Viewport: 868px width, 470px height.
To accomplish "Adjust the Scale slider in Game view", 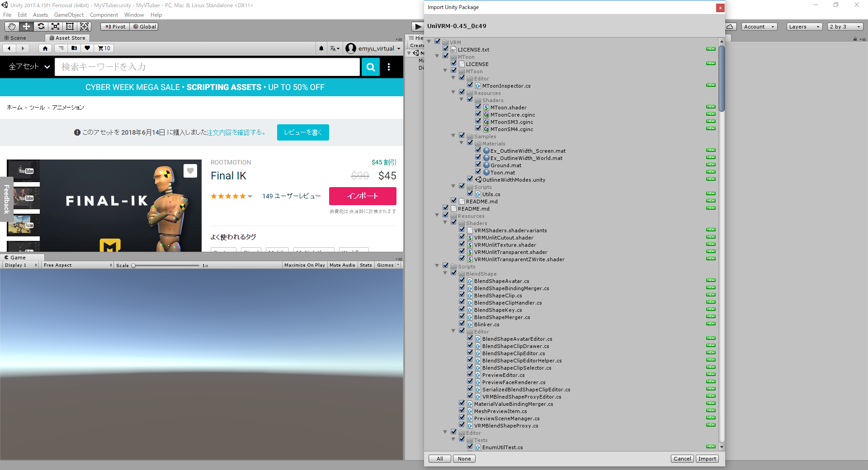I will [x=133, y=265].
